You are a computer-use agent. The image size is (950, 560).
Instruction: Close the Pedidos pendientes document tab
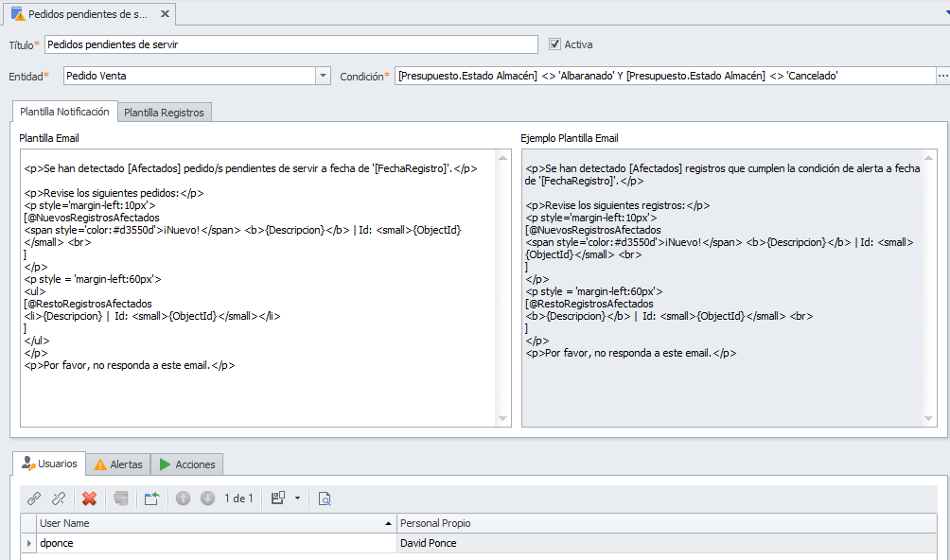pos(166,14)
